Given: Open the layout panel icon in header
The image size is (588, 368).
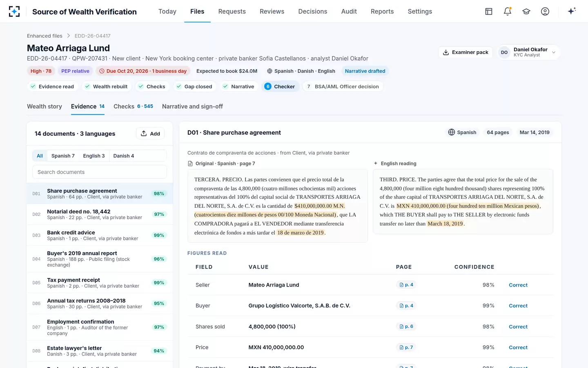Looking at the screenshot, I should (489, 11).
